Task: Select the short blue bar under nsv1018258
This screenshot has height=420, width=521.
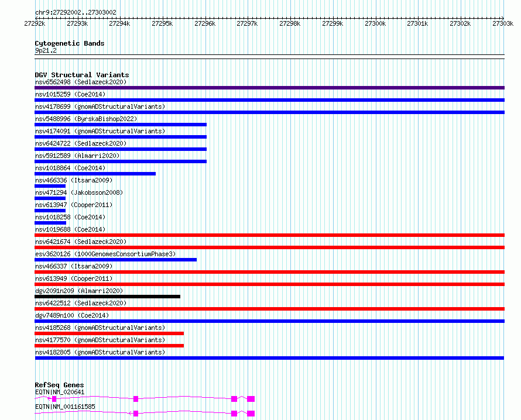Action: tap(50, 223)
